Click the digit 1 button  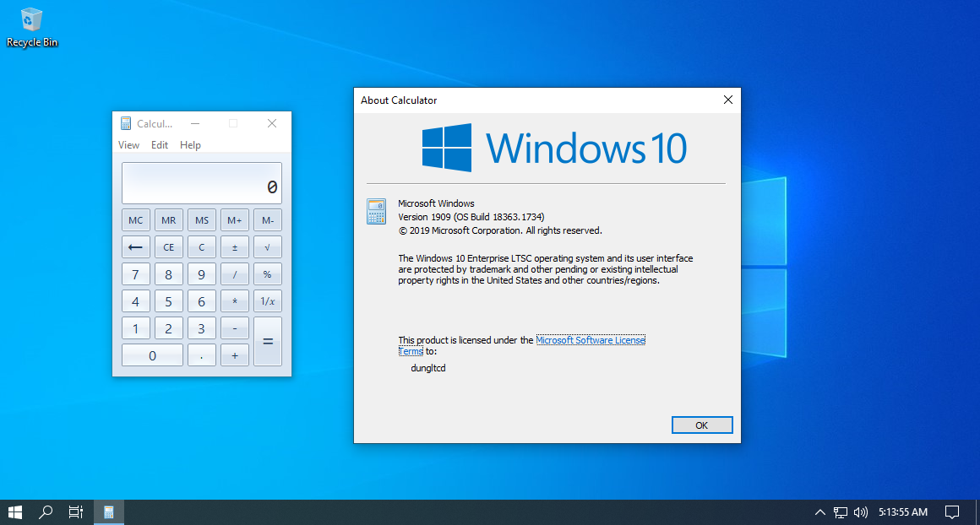[136, 328]
